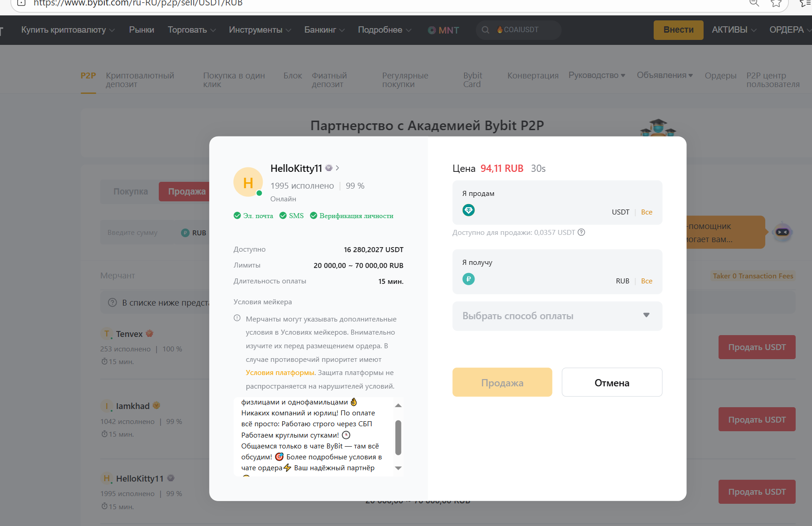Click the up arrow of the conditions scrollbar
This screenshot has height=526, width=812.
[x=398, y=405]
